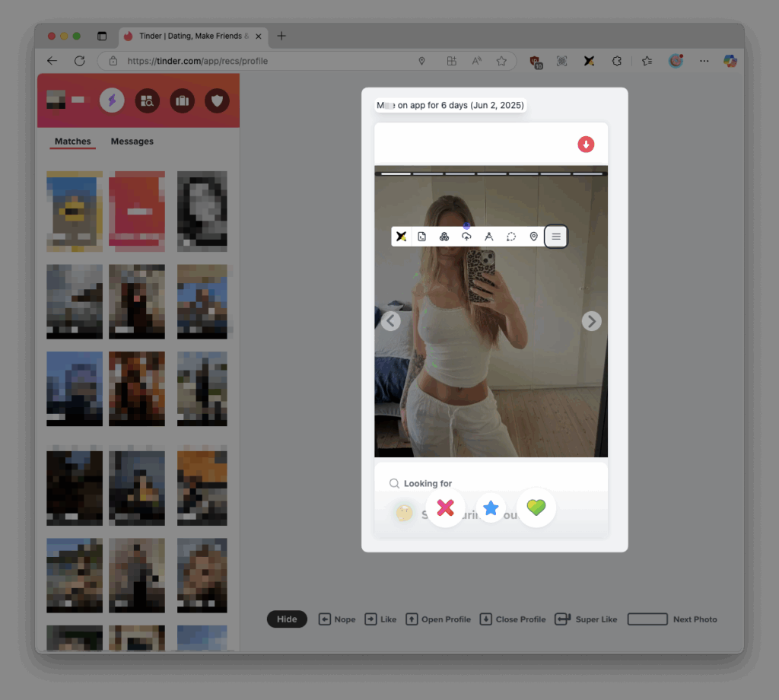
Task: Click the Close Profile down-arrow shortcut
Action: 486,619
